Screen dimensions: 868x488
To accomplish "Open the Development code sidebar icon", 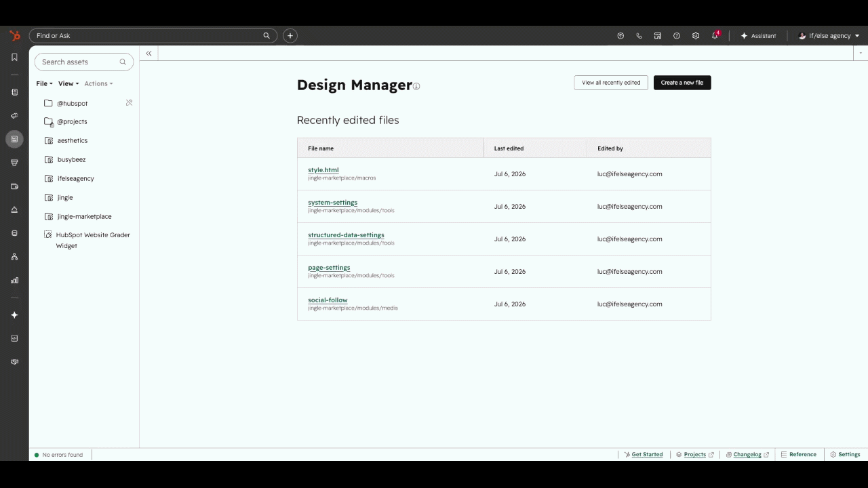I will [x=14, y=338].
